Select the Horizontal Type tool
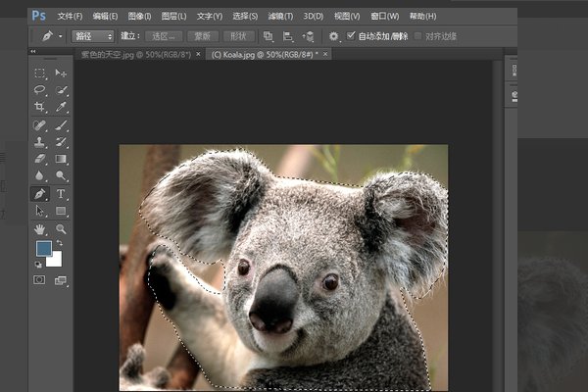This screenshot has width=588, height=392. click(62, 193)
